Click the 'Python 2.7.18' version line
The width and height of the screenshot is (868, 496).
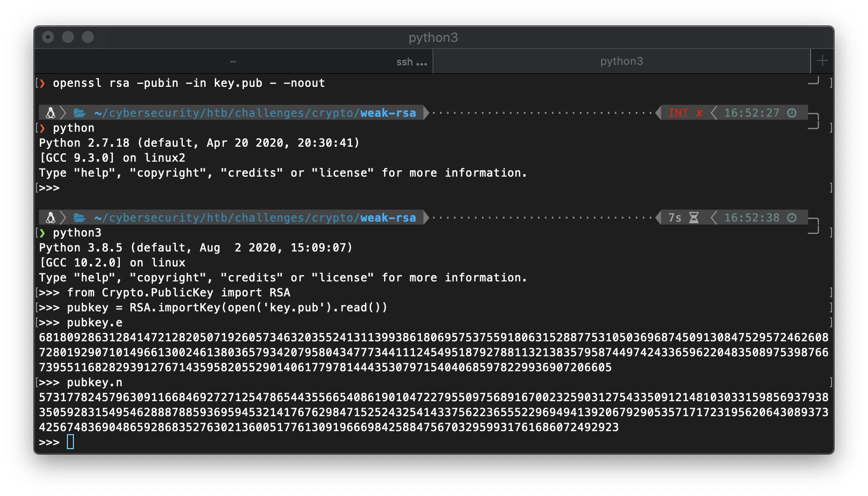pos(199,143)
